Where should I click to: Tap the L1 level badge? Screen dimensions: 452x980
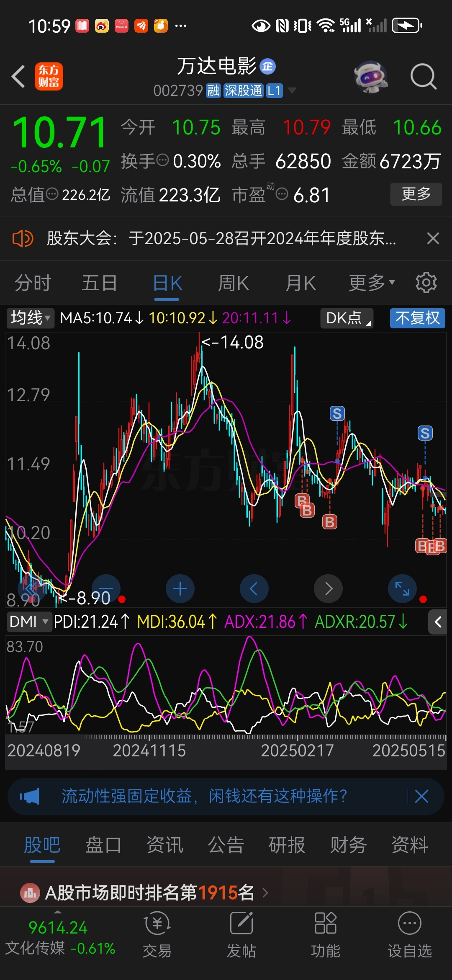click(274, 90)
